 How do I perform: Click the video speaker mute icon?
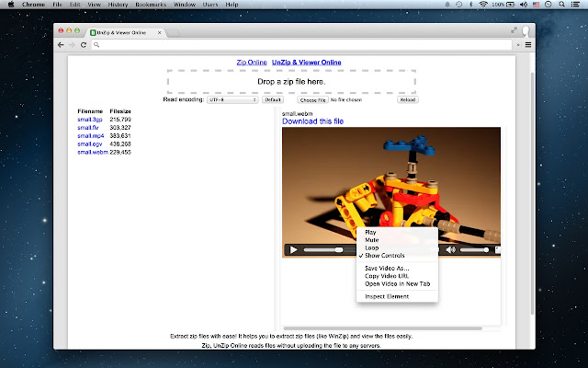point(450,249)
